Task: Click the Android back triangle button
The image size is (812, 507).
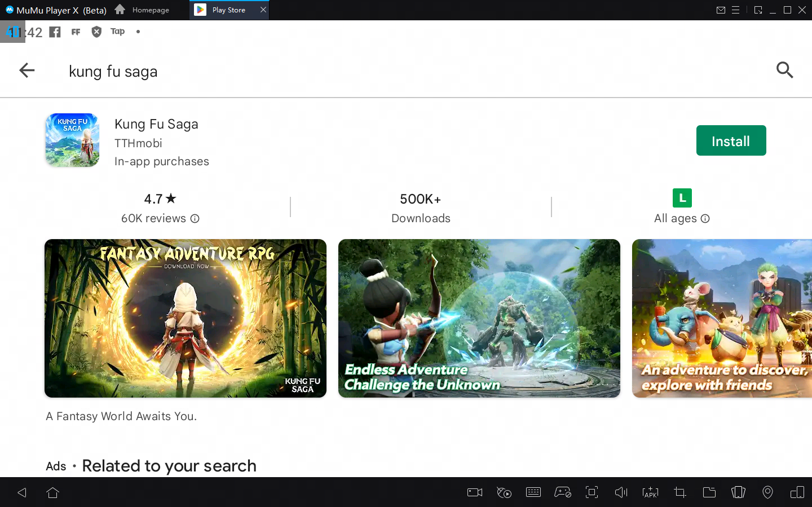Action: [22, 492]
